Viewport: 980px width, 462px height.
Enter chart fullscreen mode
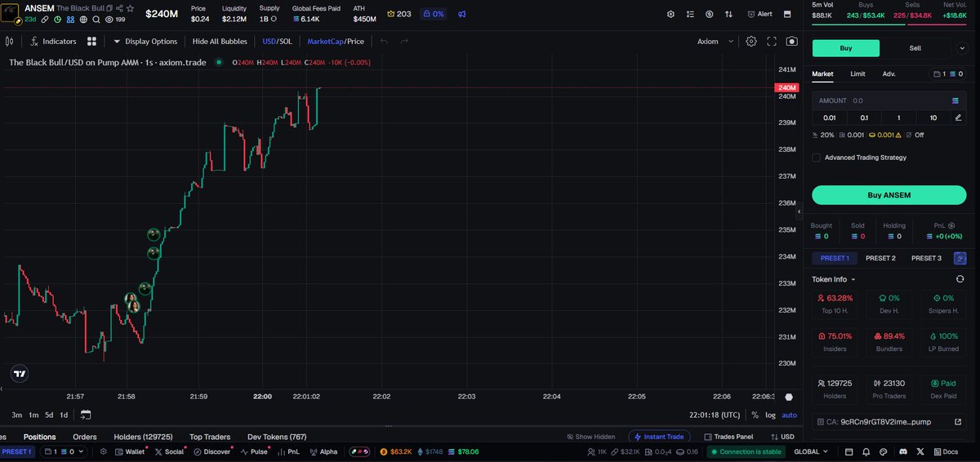click(x=772, y=42)
